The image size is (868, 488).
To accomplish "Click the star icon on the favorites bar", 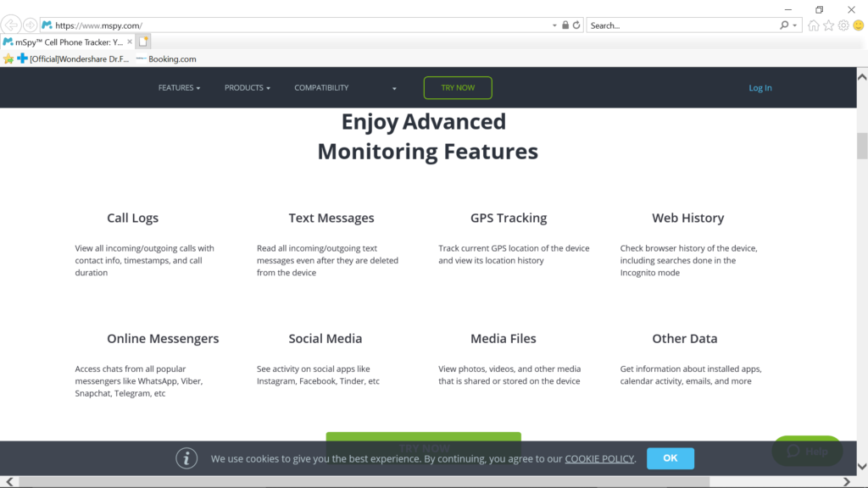I will (x=7, y=58).
